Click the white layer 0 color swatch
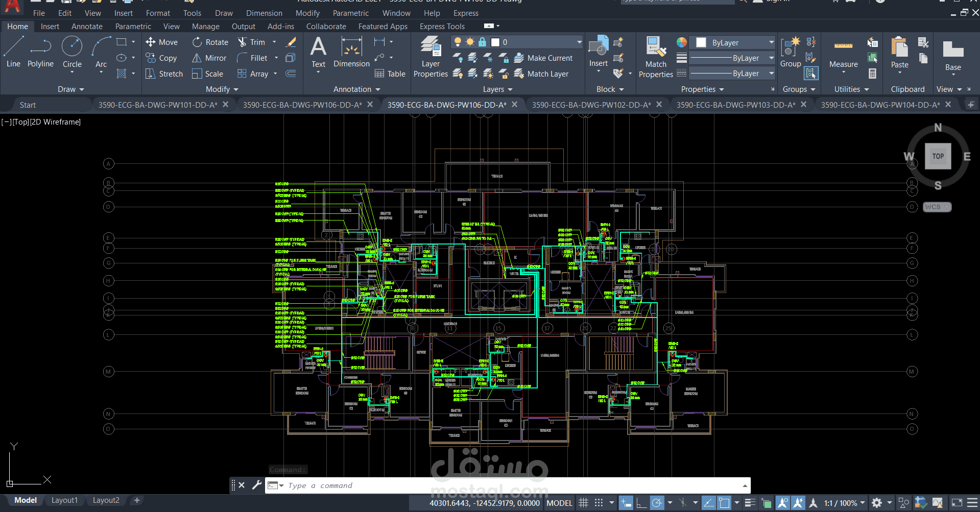Viewport: 980px width, 512px height. pos(495,42)
